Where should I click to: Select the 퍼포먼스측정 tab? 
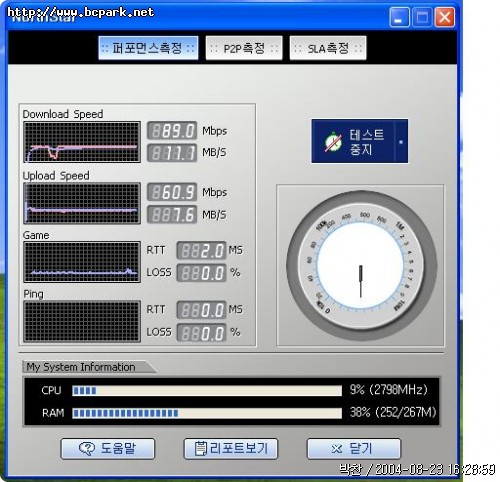point(148,48)
